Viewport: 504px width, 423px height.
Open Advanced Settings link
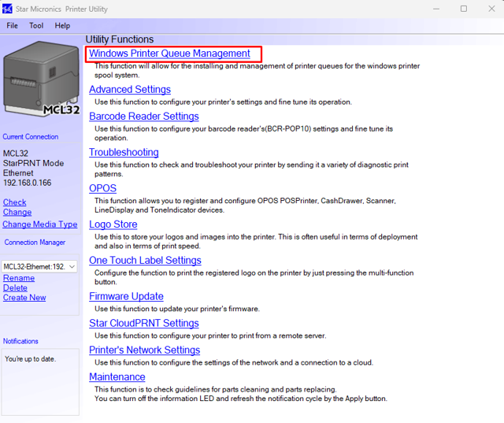tap(129, 90)
